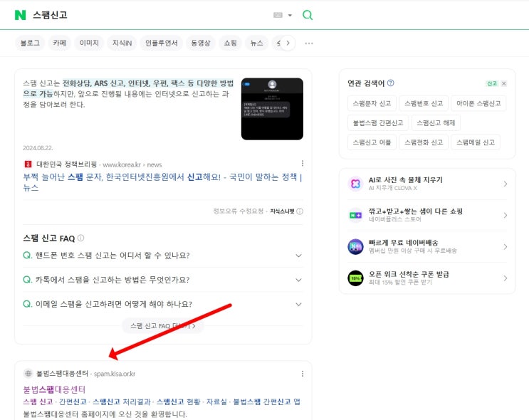Viewport: 529px width, 420px height.
Task: Open the three-dot more options menu near tabs
Action: tap(309, 43)
